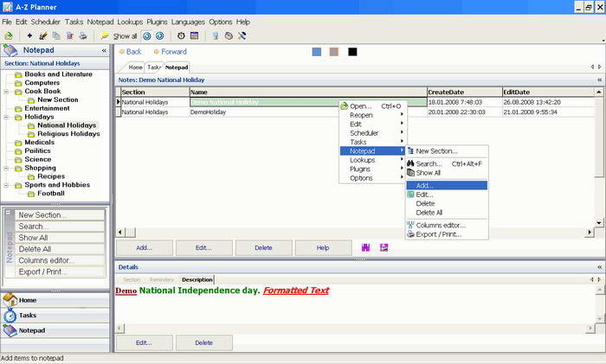Open the File menu

tap(7, 22)
